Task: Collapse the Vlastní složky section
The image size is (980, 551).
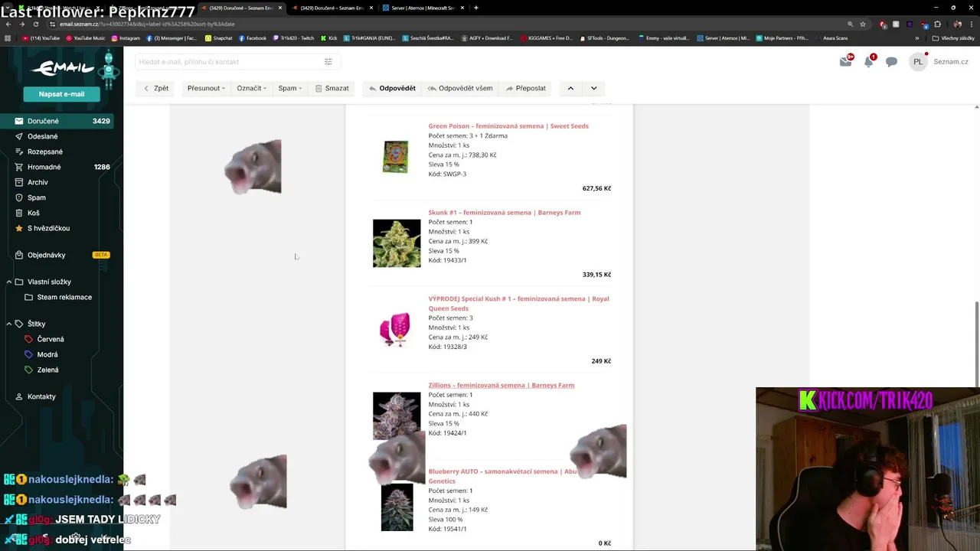Action: pyautogui.click(x=9, y=282)
